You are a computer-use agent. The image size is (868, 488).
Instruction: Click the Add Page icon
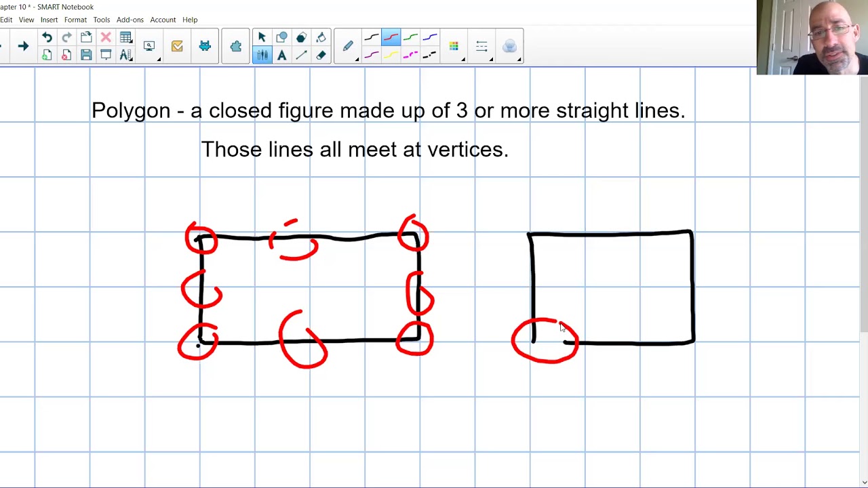(47, 55)
